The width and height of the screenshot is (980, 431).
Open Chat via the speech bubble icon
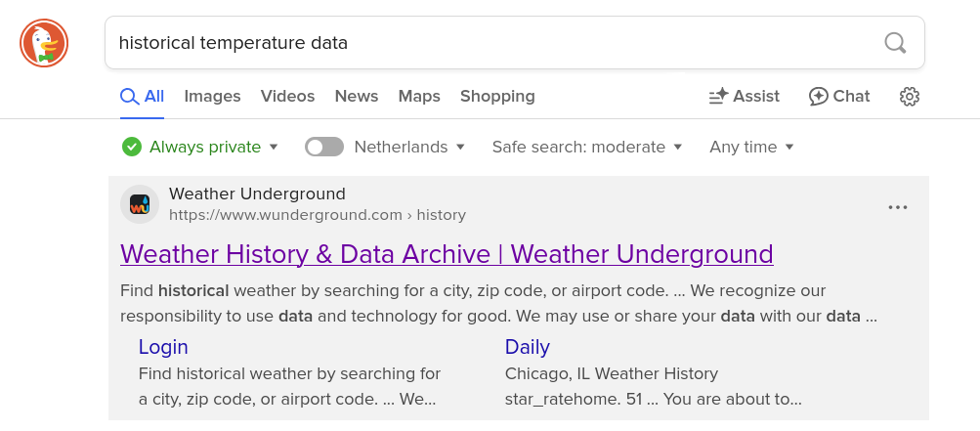click(818, 97)
